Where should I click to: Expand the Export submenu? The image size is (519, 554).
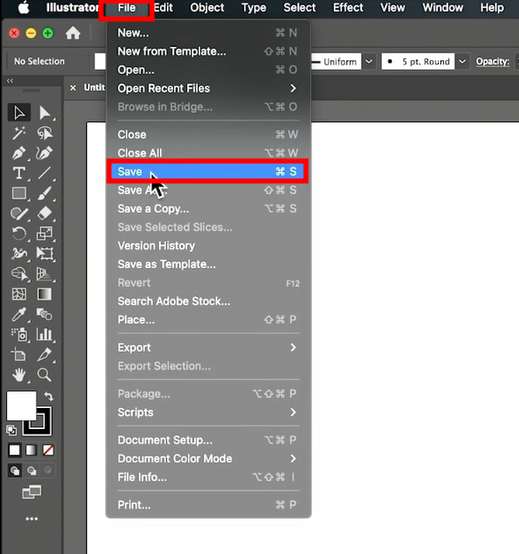[207, 348]
